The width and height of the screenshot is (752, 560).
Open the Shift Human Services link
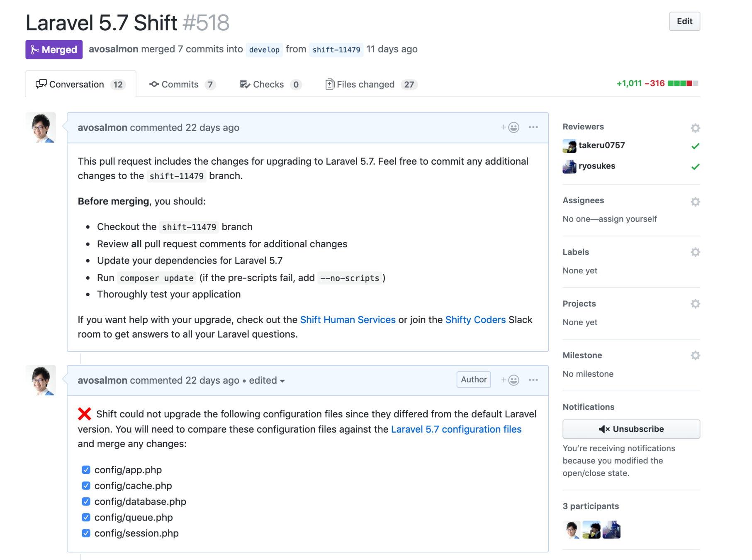[x=348, y=320]
